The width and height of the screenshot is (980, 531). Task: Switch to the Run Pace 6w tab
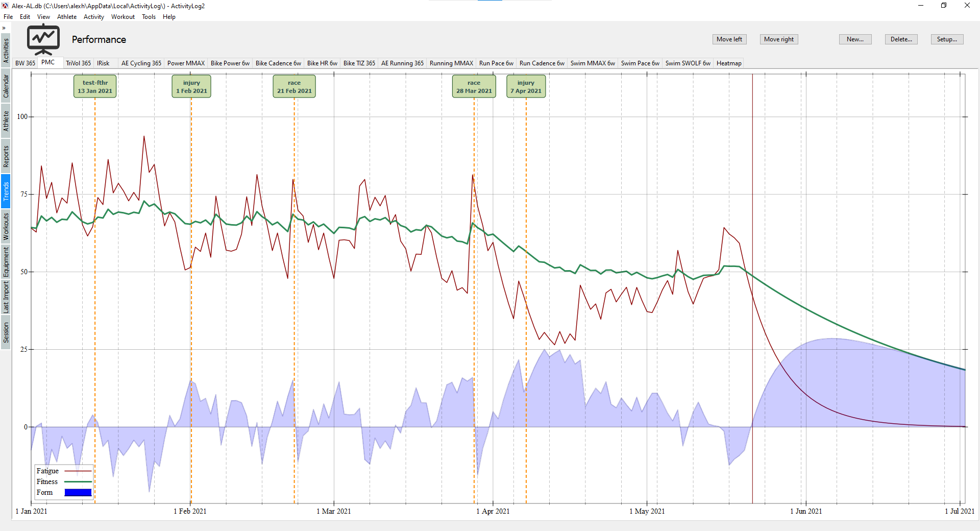(496, 63)
